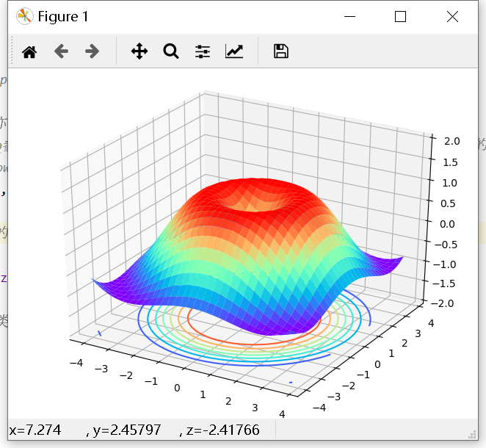Screen dimensions: 486x448
Task: Click the z-axis tick label 2.0
Action: coord(452,141)
